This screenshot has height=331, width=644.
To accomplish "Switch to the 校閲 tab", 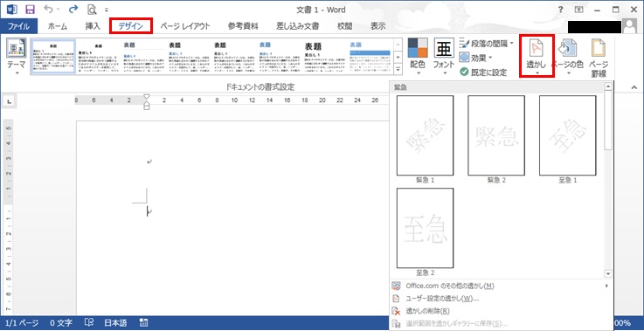I will (344, 26).
